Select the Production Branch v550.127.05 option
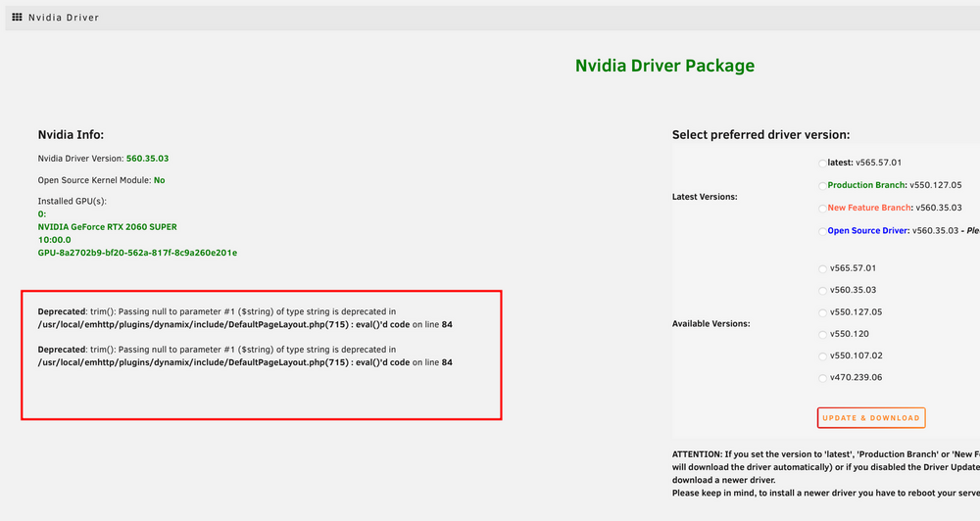980x521 pixels. click(822, 186)
